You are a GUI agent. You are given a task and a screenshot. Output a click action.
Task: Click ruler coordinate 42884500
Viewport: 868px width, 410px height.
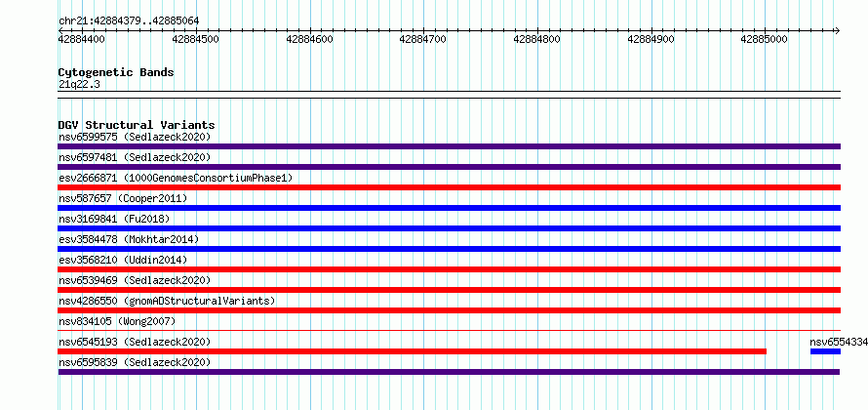196,39
